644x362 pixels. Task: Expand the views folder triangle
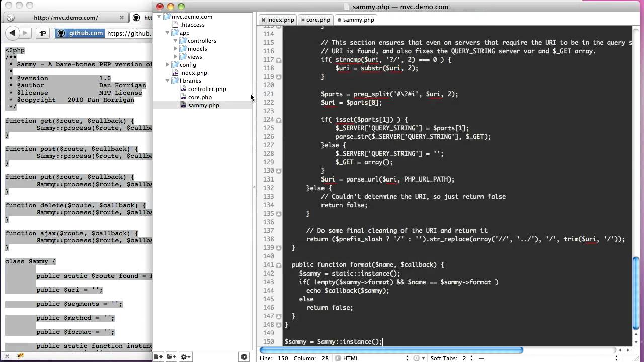[176, 57]
